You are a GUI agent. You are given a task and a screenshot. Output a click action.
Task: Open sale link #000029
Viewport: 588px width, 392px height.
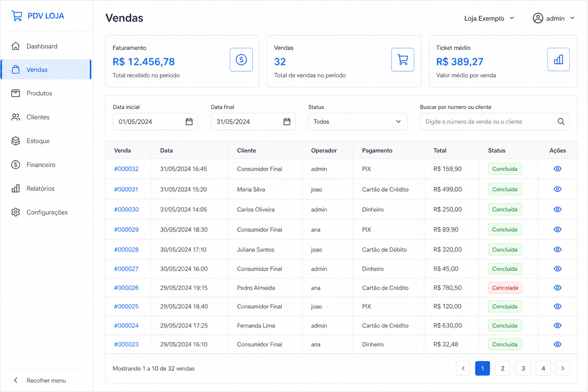coord(126,229)
